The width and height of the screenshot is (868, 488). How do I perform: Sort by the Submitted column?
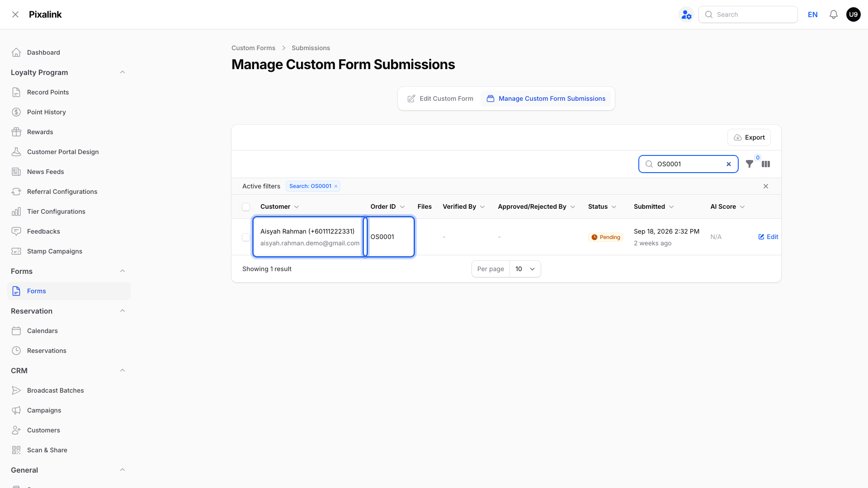654,206
